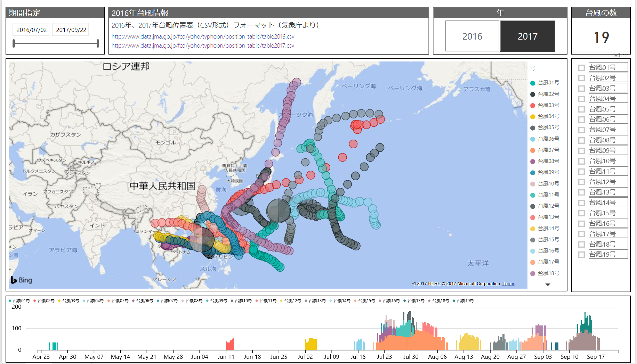Enable the 台風19号 checkbox at list bottom
This screenshot has width=637, height=364.
tap(581, 255)
